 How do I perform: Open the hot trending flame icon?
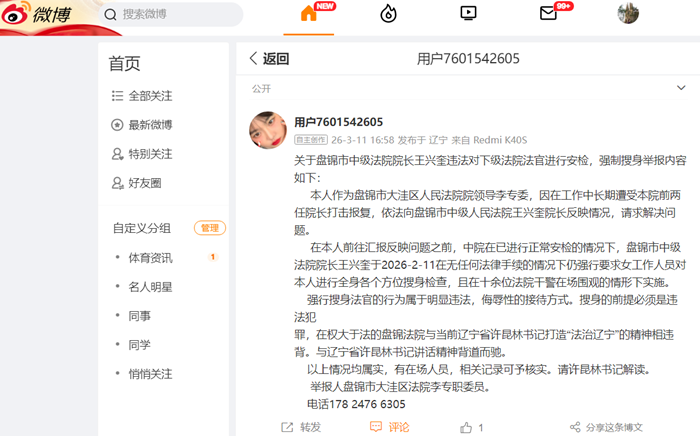(x=389, y=14)
